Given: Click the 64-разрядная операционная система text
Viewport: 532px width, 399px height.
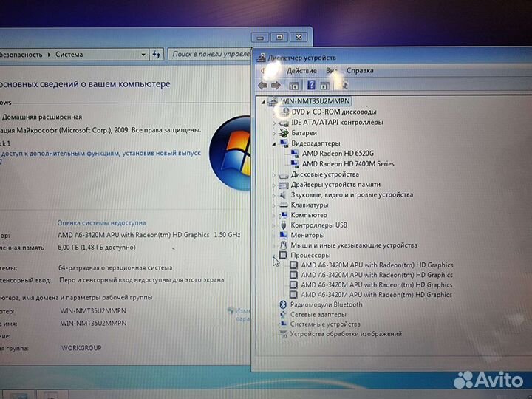Looking at the screenshot, I should (115, 267).
